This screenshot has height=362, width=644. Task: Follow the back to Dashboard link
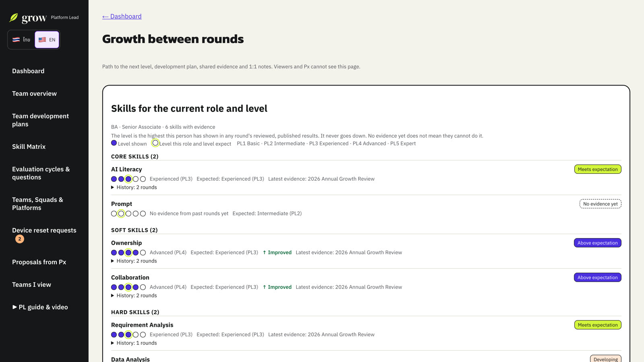coord(122,16)
